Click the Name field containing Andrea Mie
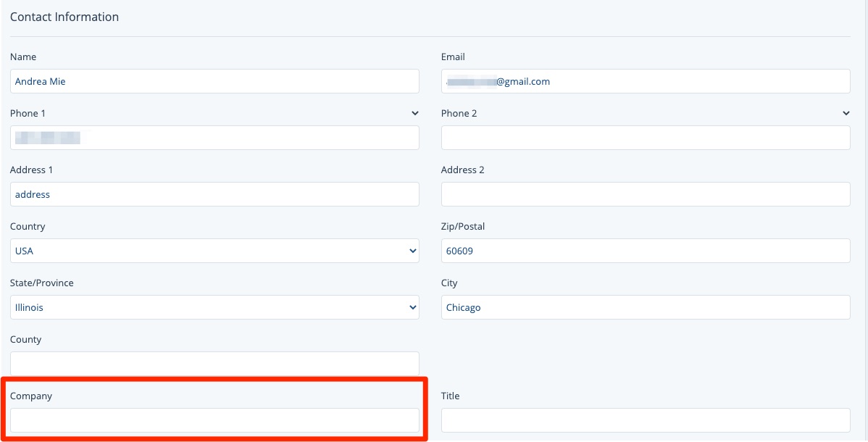Screen dimensions: 868x442 (214, 81)
